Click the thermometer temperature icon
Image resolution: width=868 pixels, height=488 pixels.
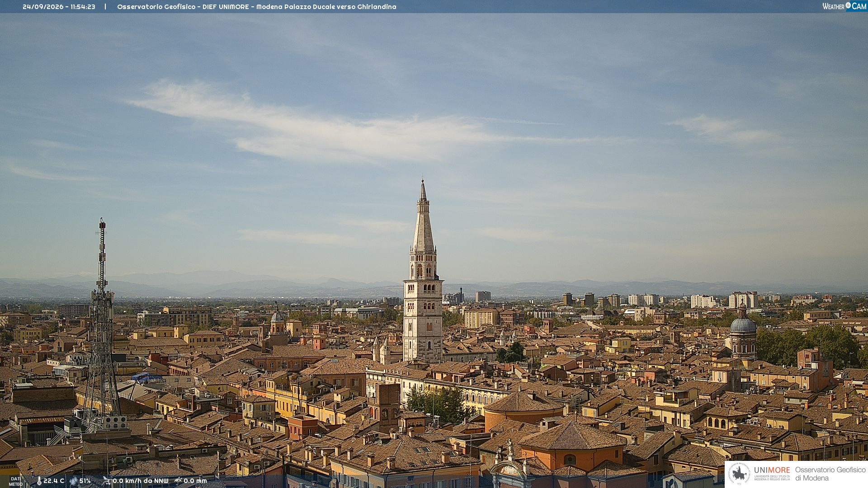39,481
